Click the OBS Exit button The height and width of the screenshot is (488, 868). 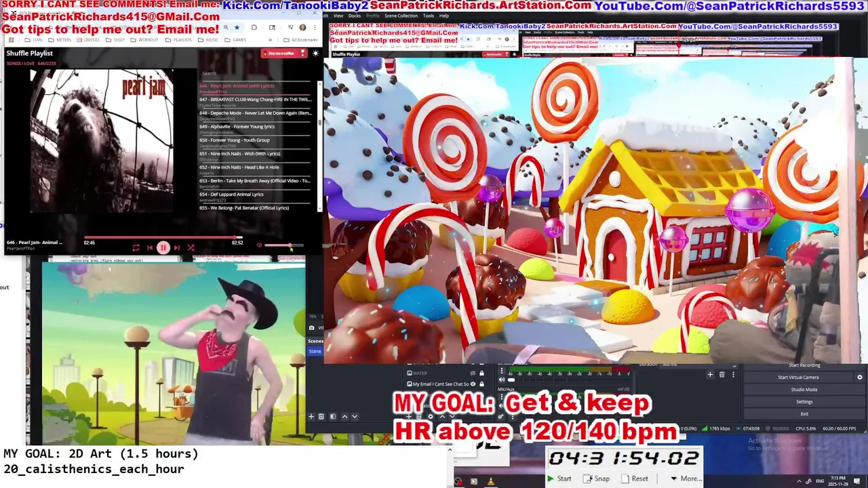(x=804, y=414)
